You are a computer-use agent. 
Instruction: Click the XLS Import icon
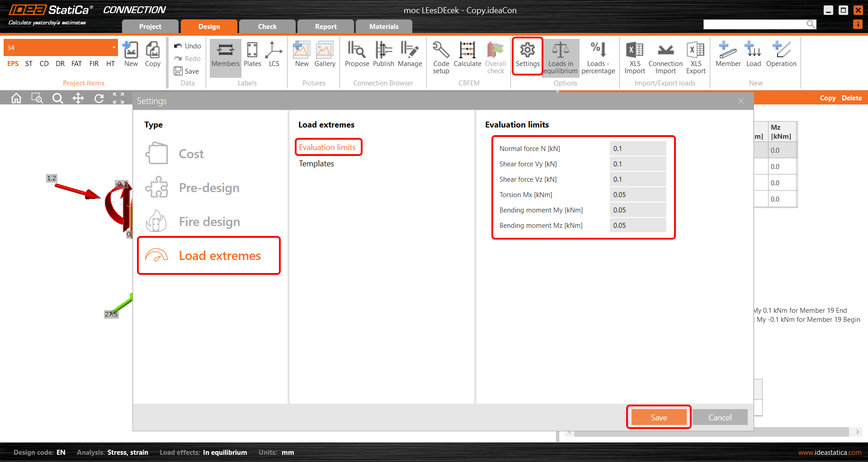pyautogui.click(x=635, y=57)
